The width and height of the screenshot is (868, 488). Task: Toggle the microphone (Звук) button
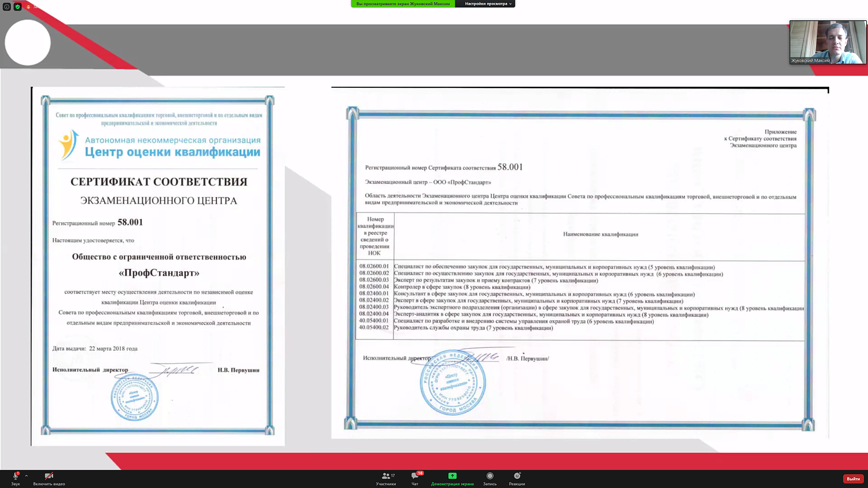(x=16, y=478)
